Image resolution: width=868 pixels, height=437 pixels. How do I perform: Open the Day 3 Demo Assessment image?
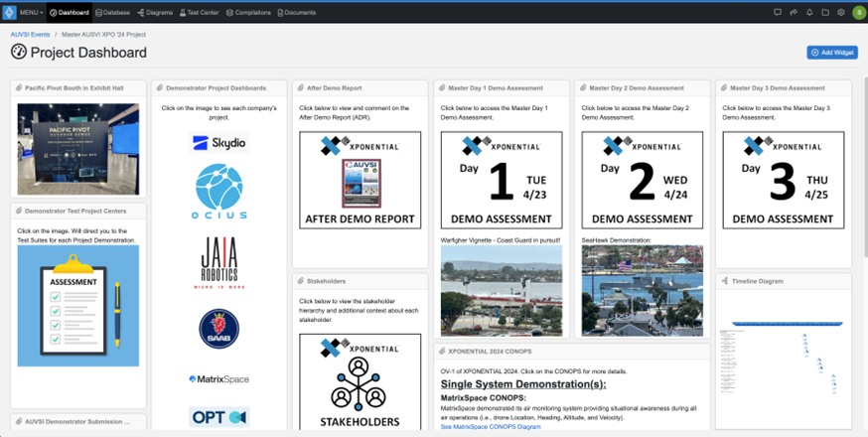point(784,180)
